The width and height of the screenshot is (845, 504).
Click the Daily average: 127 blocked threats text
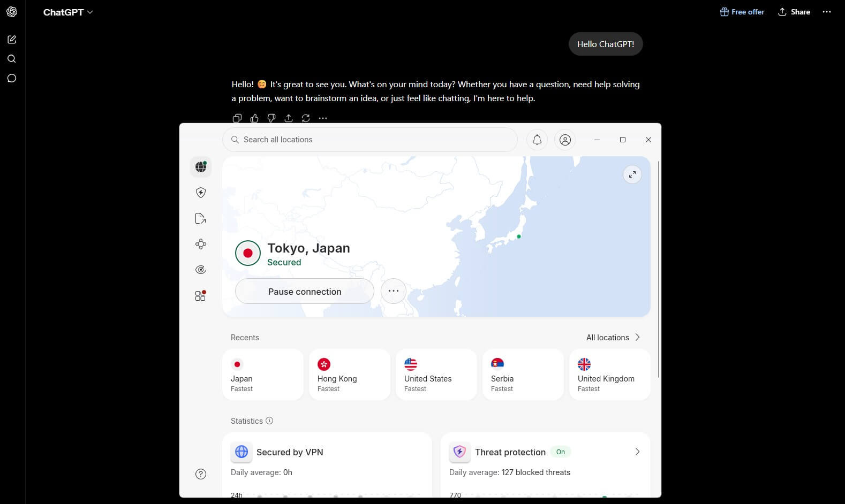[x=510, y=472]
